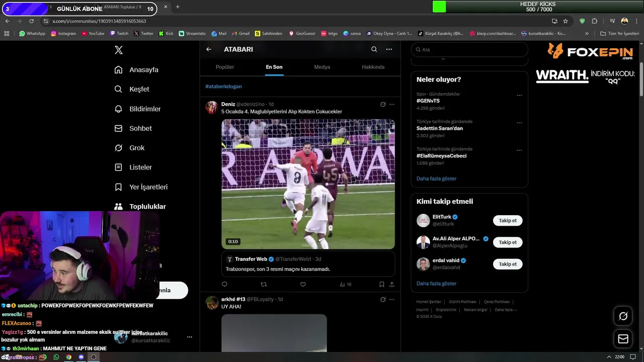Open the Gizlilik Politikası footer link
Screen dimensions: 644x362
tap(462, 302)
